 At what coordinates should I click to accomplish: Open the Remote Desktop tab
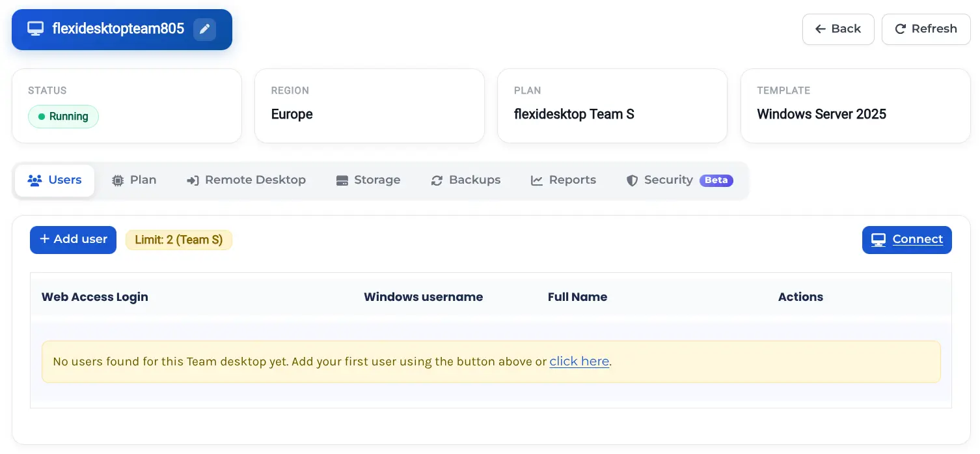pos(246,180)
